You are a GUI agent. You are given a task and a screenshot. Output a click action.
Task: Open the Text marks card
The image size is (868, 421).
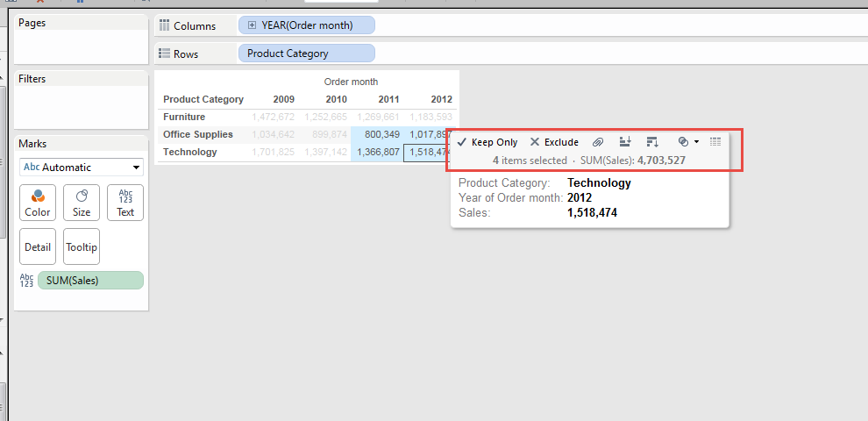[x=125, y=203]
